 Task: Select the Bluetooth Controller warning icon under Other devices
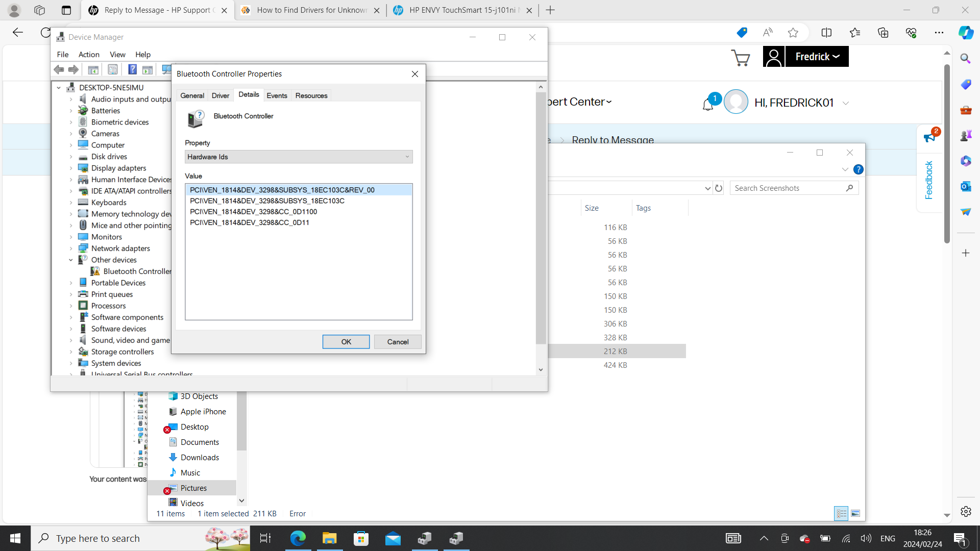pyautogui.click(x=96, y=271)
